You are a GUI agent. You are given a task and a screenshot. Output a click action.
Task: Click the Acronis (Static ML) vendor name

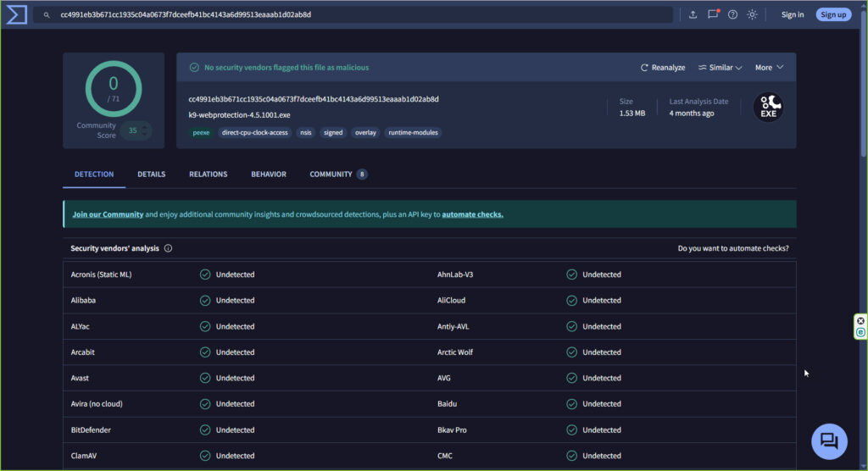102,274
